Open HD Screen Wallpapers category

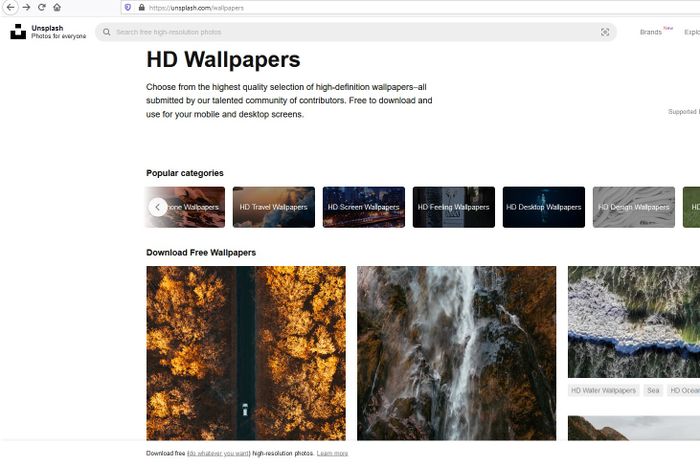click(x=364, y=207)
